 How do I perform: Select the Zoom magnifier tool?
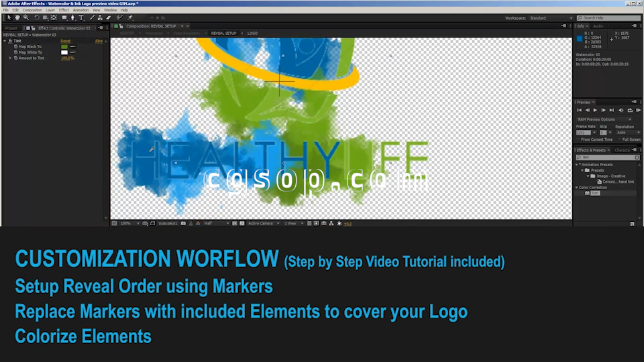pos(26,17)
